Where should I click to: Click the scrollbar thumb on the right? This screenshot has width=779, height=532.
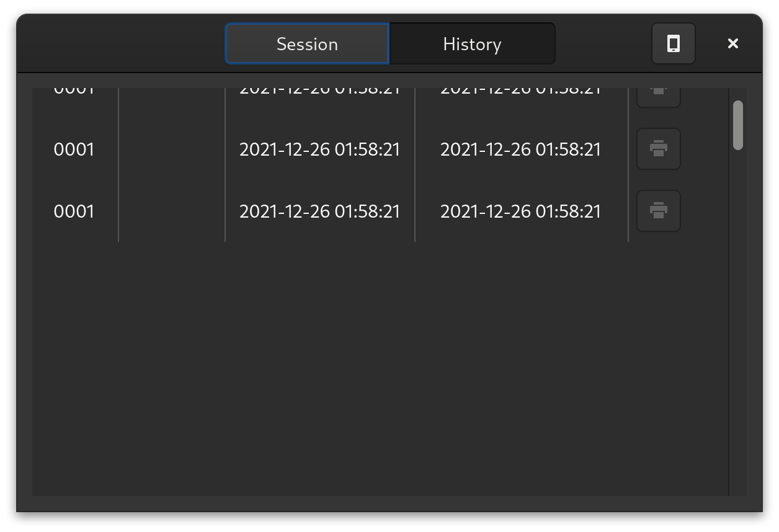pos(738,127)
